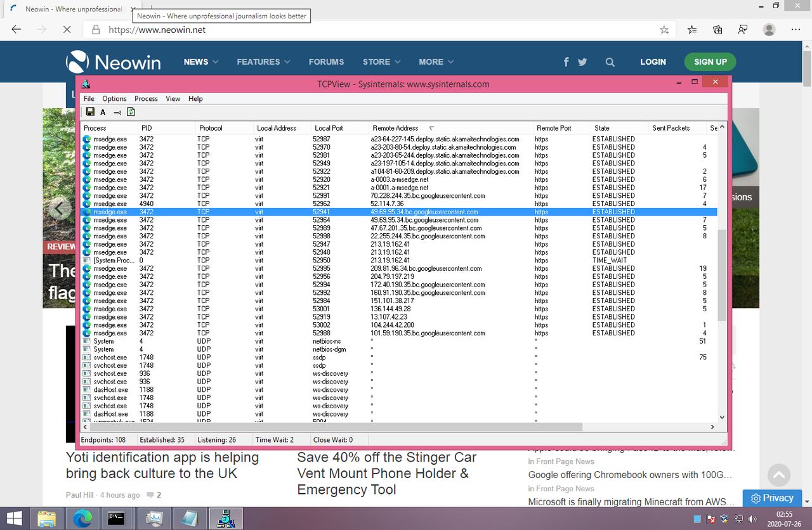This screenshot has width=812, height=530.
Task: Click the Established: 35 status bar entry
Action: click(162, 439)
